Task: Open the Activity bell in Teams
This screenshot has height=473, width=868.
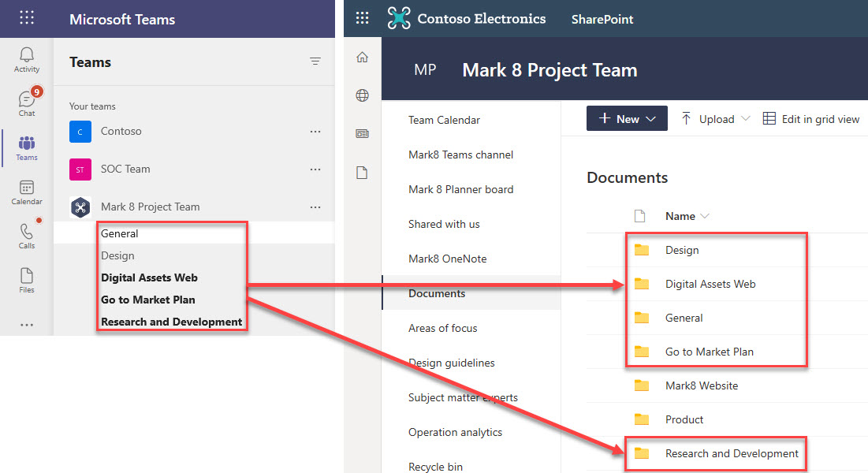Action: click(27, 60)
